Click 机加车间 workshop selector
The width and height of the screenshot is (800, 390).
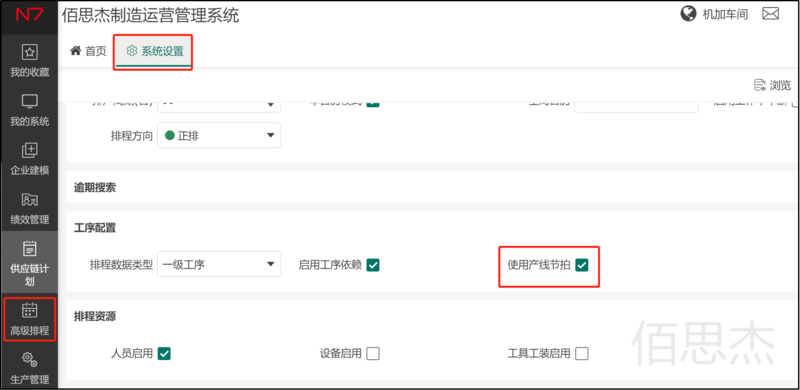click(x=725, y=14)
